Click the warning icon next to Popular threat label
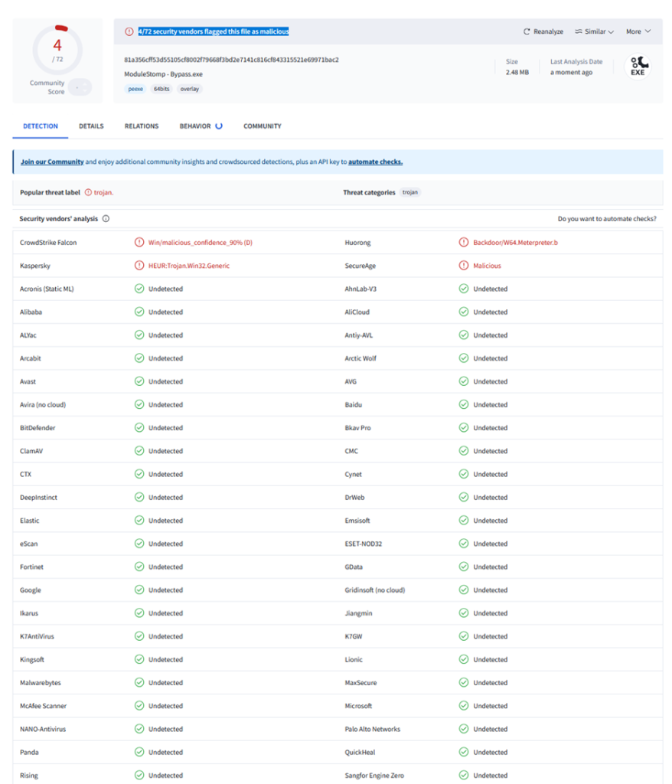Viewport: 672px width, 784px height. 88,192
